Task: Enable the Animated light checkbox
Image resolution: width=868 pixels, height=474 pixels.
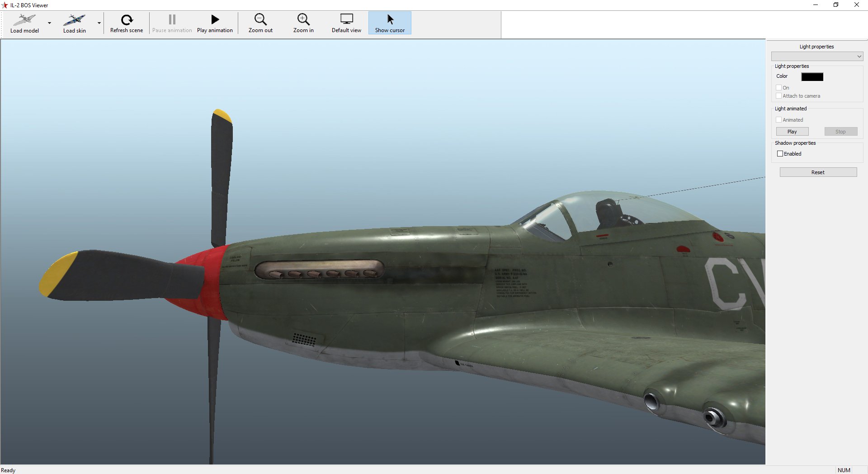Action: (779, 120)
